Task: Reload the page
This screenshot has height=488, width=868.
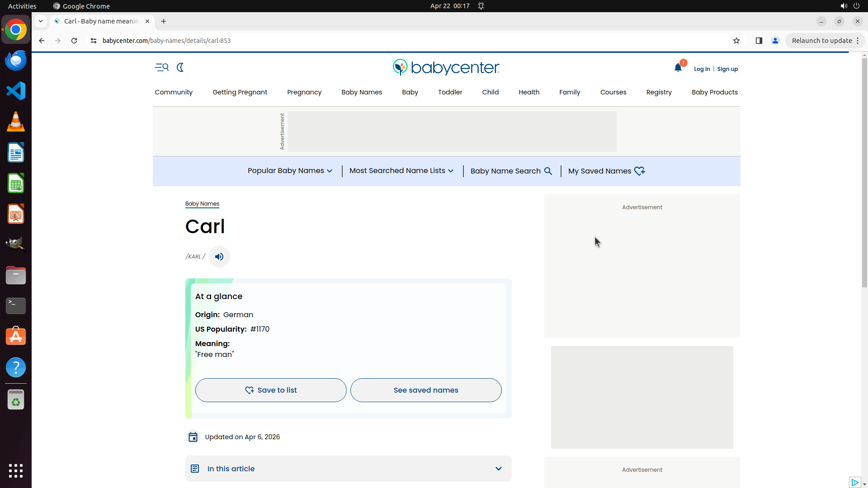Action: (x=74, y=41)
